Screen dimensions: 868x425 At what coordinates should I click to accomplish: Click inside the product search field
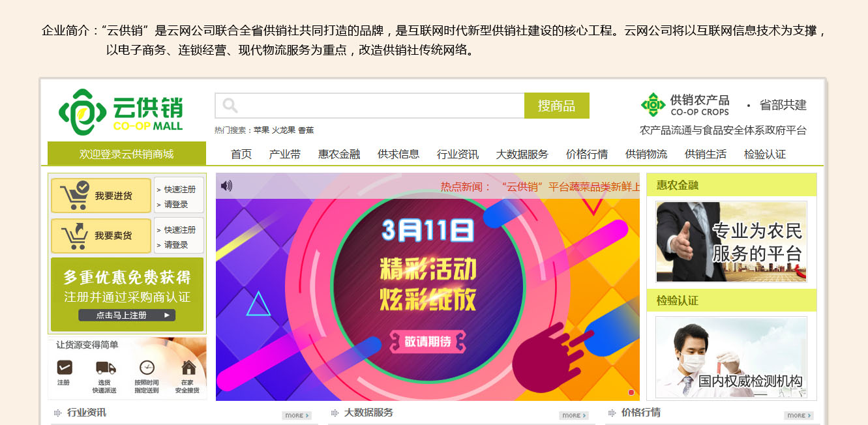pyautogui.click(x=370, y=106)
